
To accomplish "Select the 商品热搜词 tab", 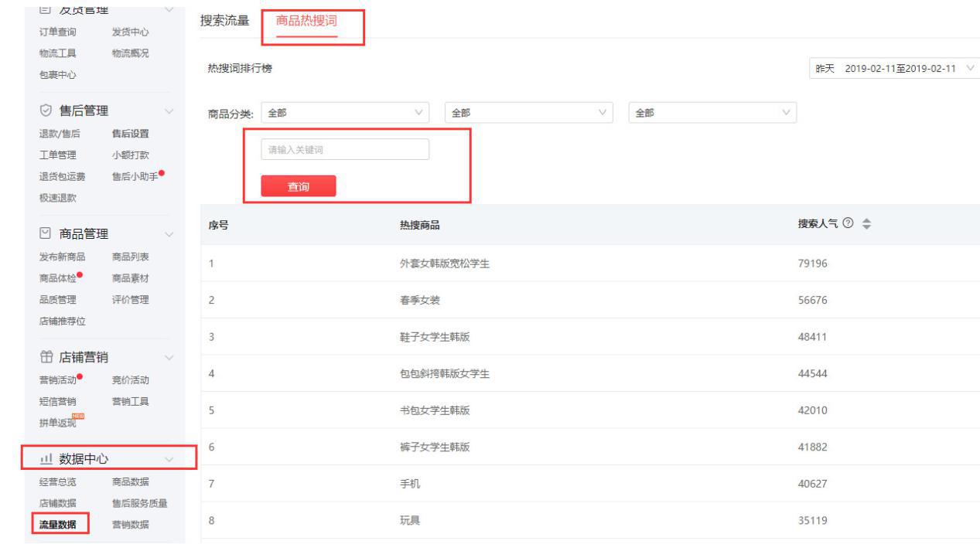I will pos(306,21).
